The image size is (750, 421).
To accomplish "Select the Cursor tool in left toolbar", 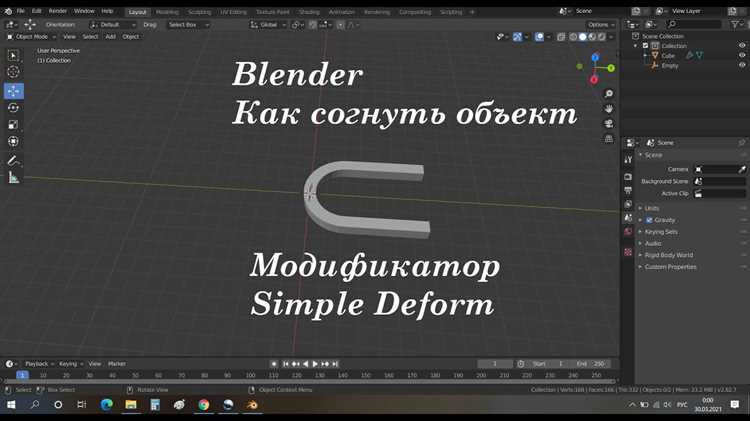I will pos(13,72).
